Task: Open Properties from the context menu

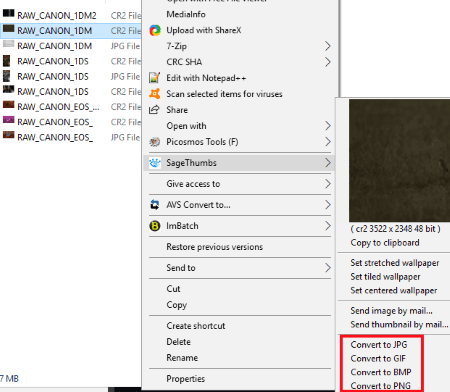Action: (x=186, y=379)
